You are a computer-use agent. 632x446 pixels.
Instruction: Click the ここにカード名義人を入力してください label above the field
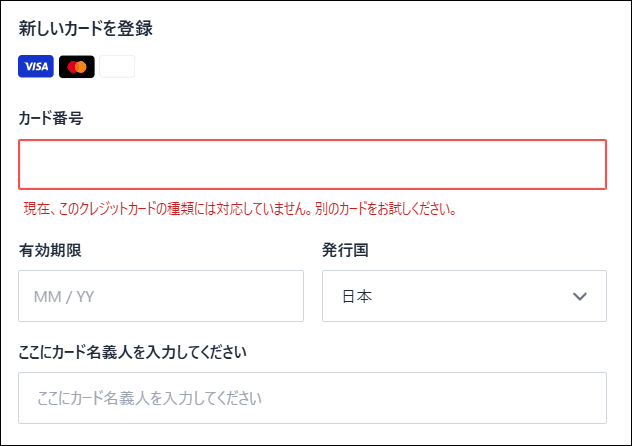pyautogui.click(x=133, y=351)
